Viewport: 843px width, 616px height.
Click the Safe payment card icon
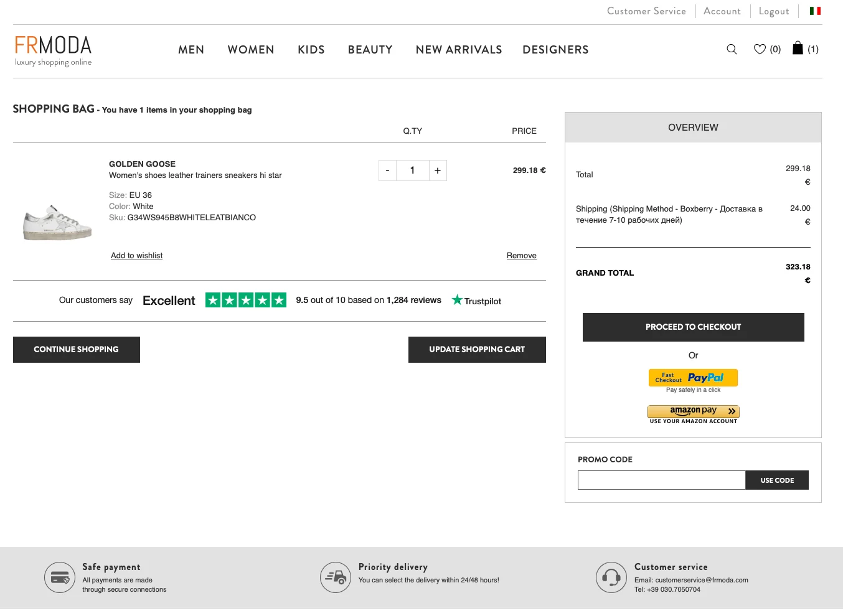[60, 577]
